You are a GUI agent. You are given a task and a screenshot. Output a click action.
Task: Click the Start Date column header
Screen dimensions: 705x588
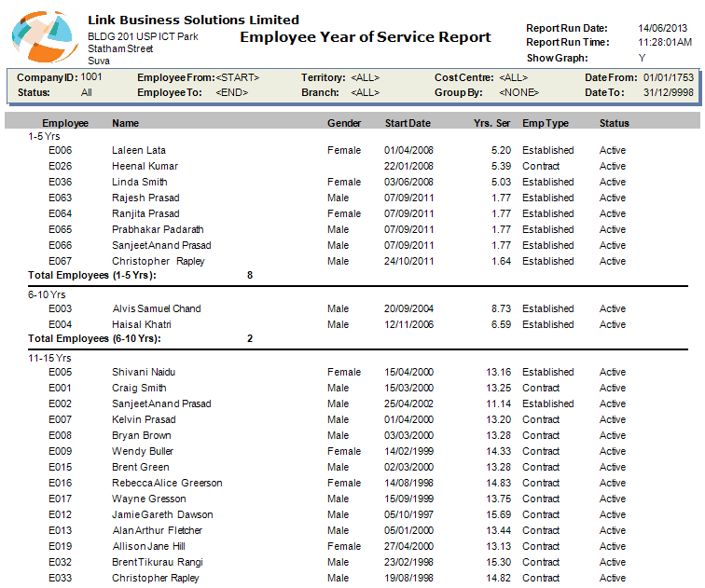408,123
